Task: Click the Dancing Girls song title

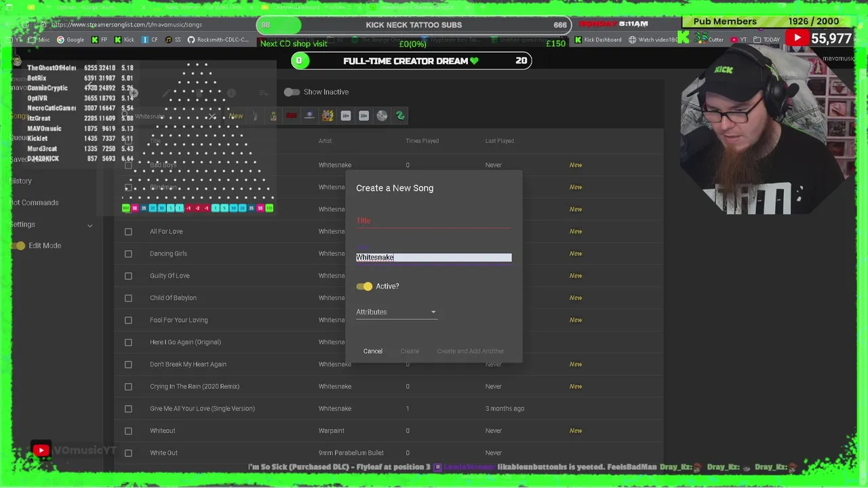Action: point(168,253)
